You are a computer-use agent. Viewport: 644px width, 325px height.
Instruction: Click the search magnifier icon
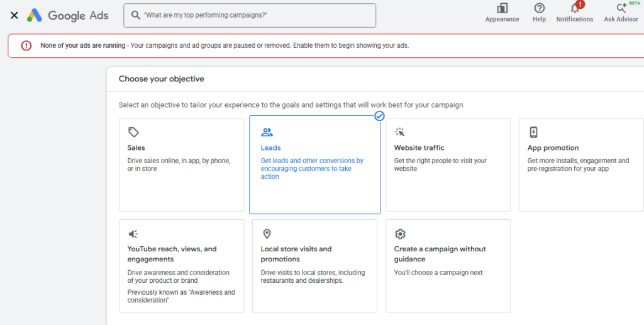pos(136,15)
